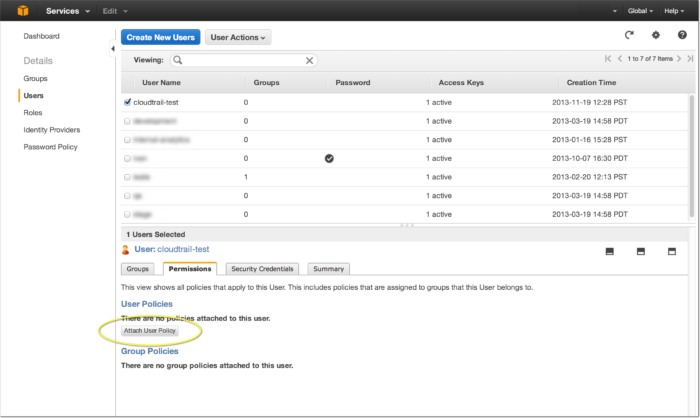Select checkbox of the second user row
Viewport: 700px width, 418px height.
(127, 121)
